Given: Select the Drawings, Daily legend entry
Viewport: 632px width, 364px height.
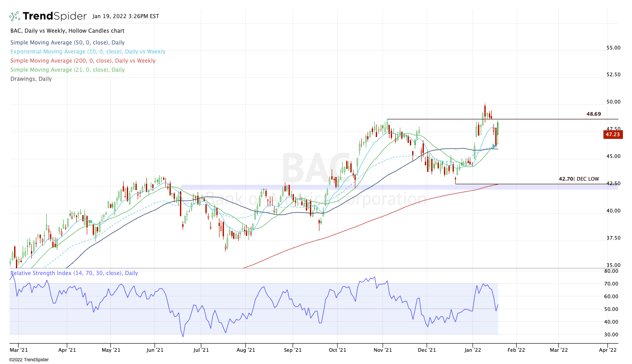Looking at the screenshot, I should click(31, 79).
